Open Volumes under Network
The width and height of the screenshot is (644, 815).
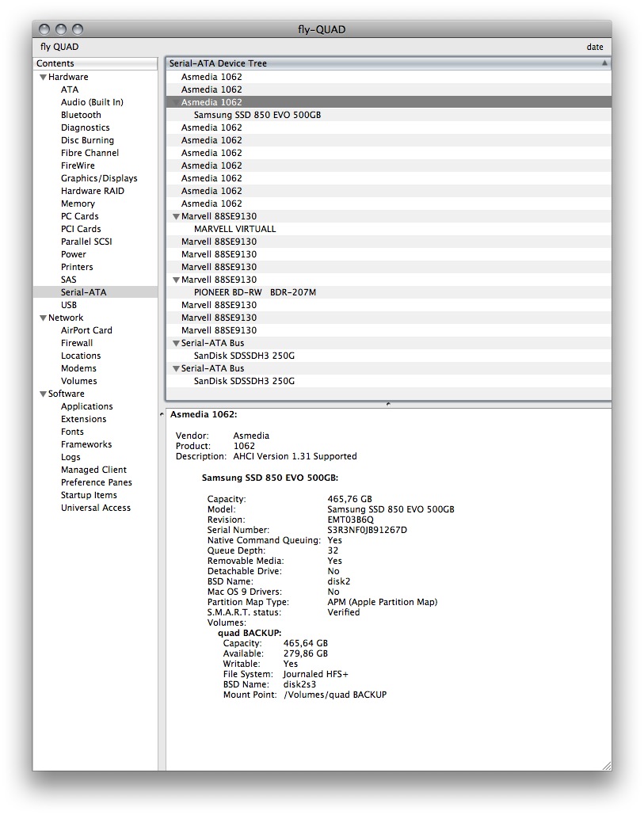click(x=78, y=381)
